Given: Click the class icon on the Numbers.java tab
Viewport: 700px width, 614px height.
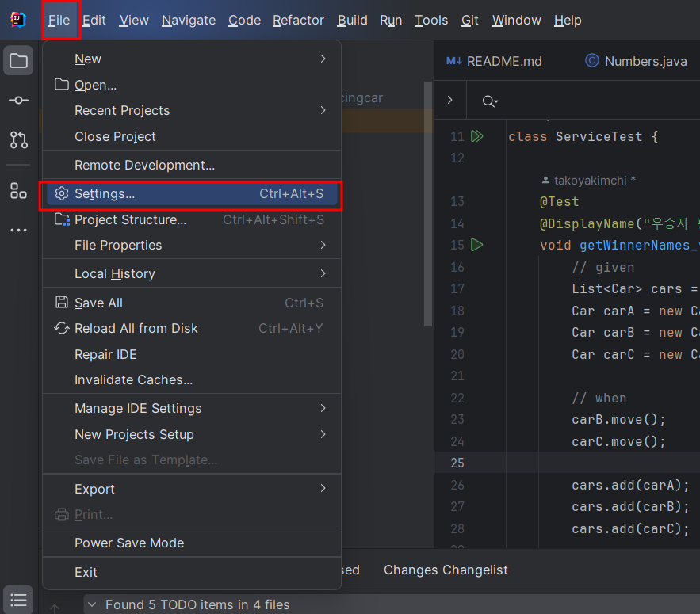Looking at the screenshot, I should (592, 61).
